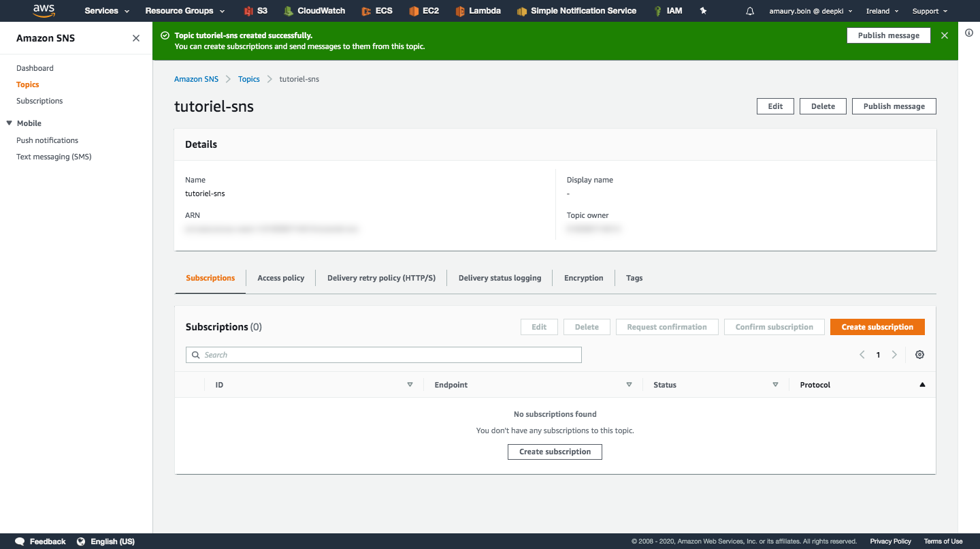Click the language globe icon
This screenshot has height=549, width=980.
click(81, 542)
